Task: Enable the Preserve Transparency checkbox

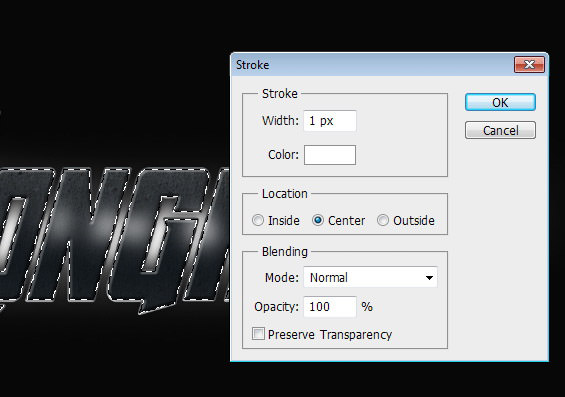Action: point(258,334)
